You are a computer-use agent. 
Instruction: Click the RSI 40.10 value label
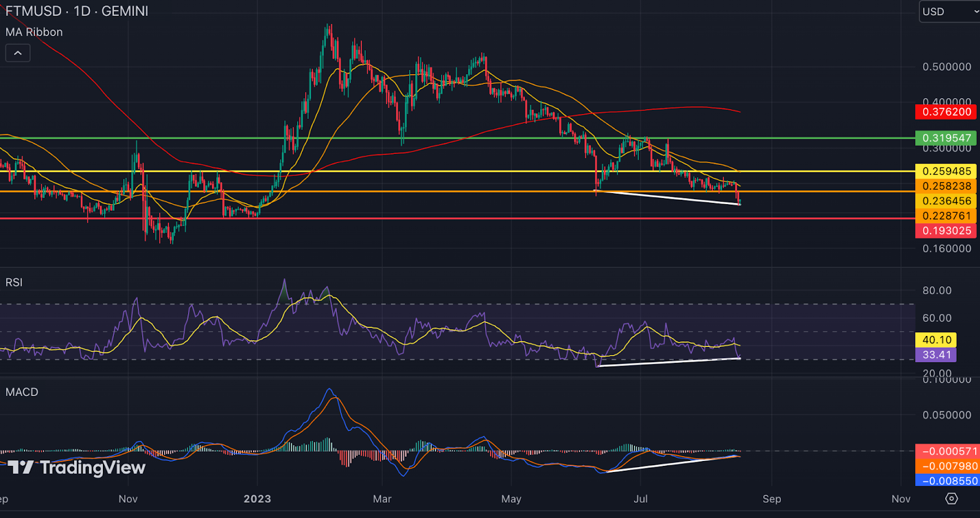coord(936,340)
